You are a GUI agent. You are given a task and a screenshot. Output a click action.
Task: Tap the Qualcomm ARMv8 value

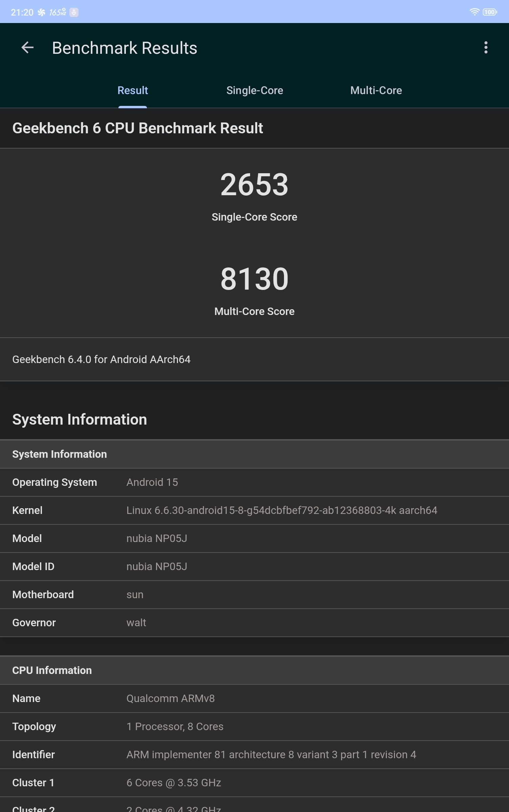(x=171, y=698)
